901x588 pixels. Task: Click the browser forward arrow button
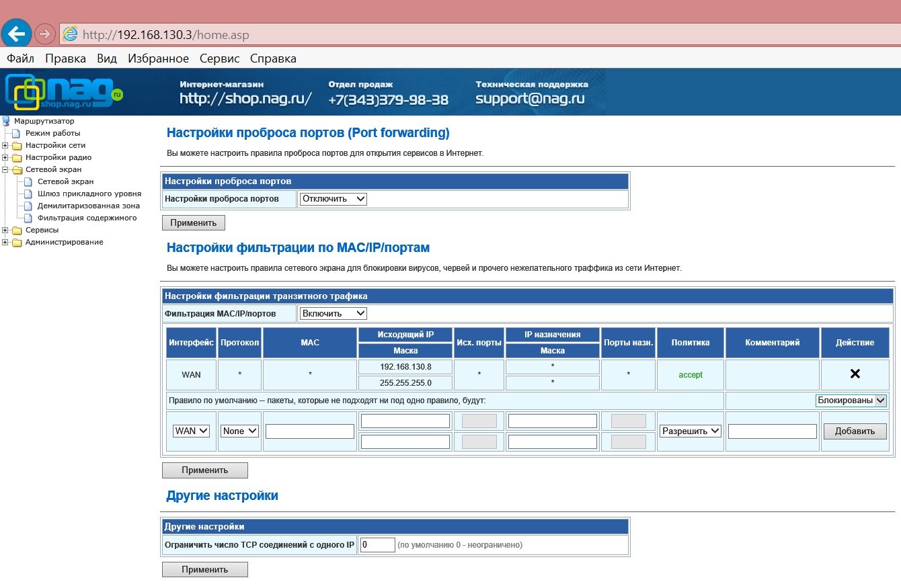click(x=44, y=33)
